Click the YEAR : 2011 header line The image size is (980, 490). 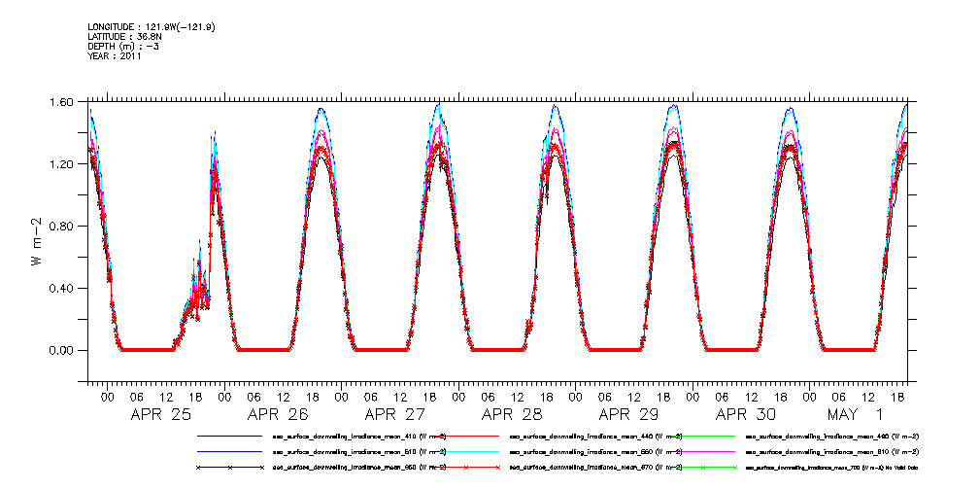(115, 55)
